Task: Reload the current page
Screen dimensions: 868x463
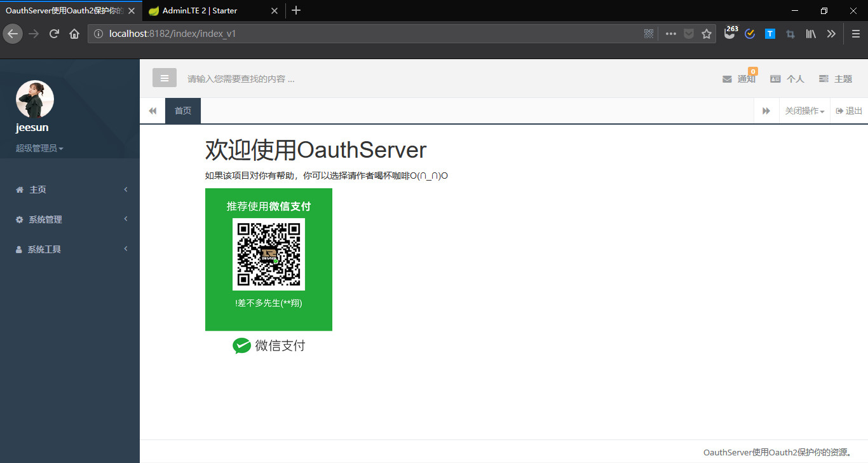Action: pyautogui.click(x=54, y=34)
